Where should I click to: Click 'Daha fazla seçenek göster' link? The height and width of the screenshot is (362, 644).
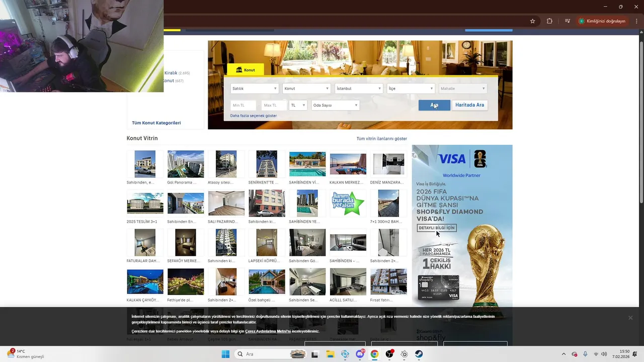point(254,116)
